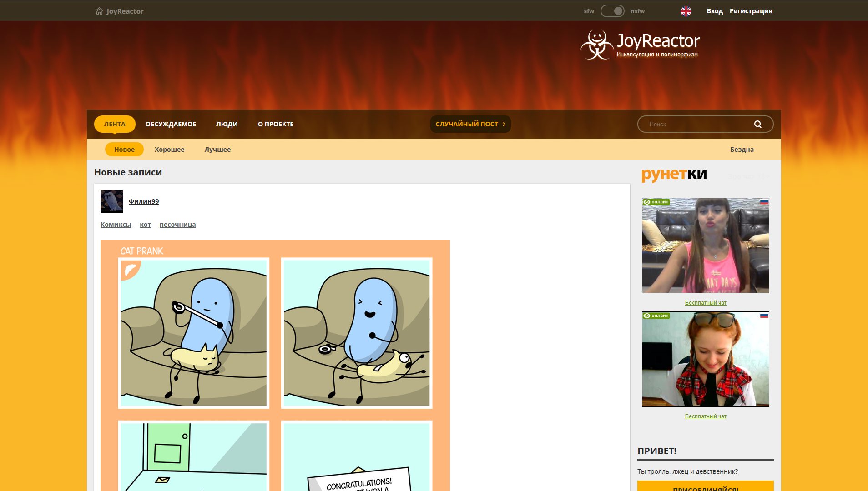Click the first Бесплатный чат link
Viewport: 868px width, 491px height.
click(x=706, y=303)
